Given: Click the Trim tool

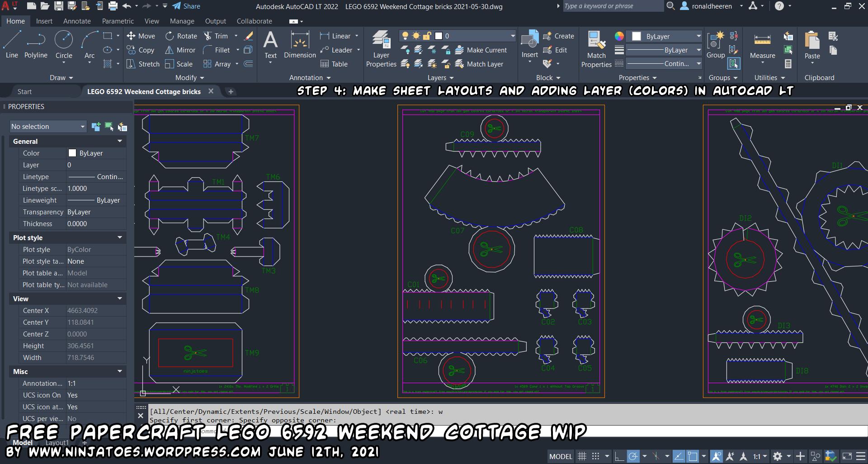Looking at the screenshot, I should pos(216,36).
